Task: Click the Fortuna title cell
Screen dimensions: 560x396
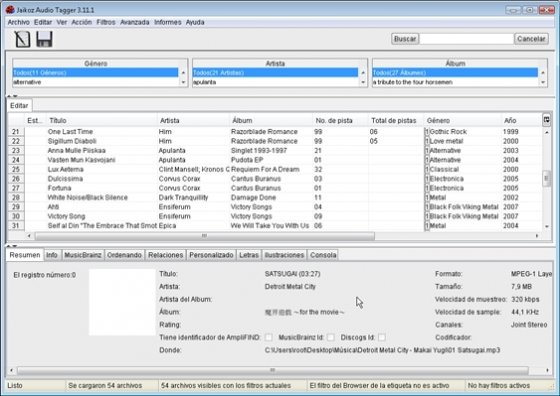Action: (x=102, y=188)
